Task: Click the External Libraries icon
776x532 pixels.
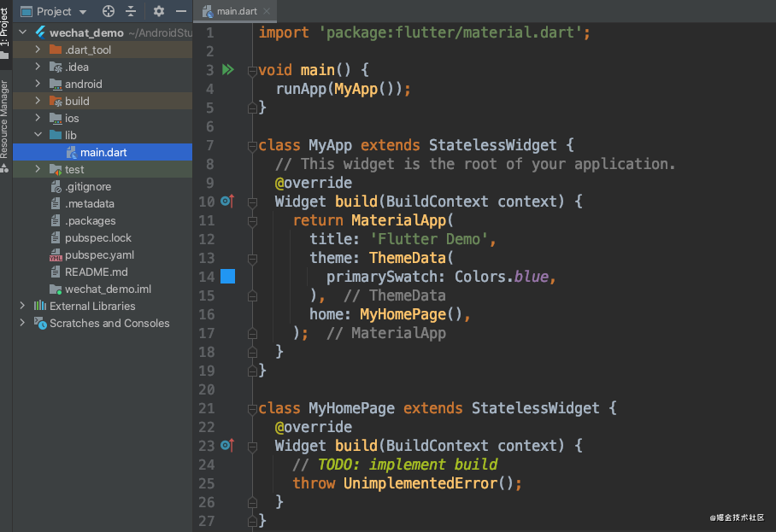Action: point(40,306)
